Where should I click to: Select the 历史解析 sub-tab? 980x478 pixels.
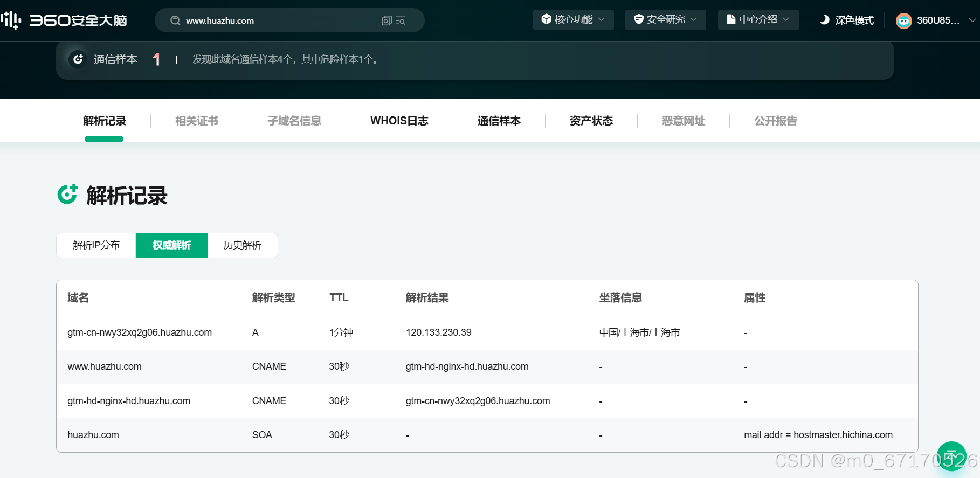pos(243,245)
